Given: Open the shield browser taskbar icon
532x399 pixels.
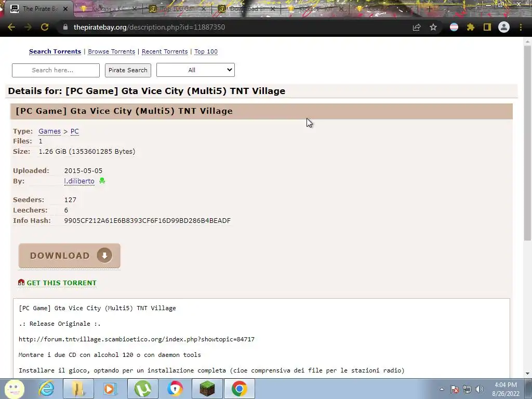Looking at the screenshot, I should click(175, 389).
